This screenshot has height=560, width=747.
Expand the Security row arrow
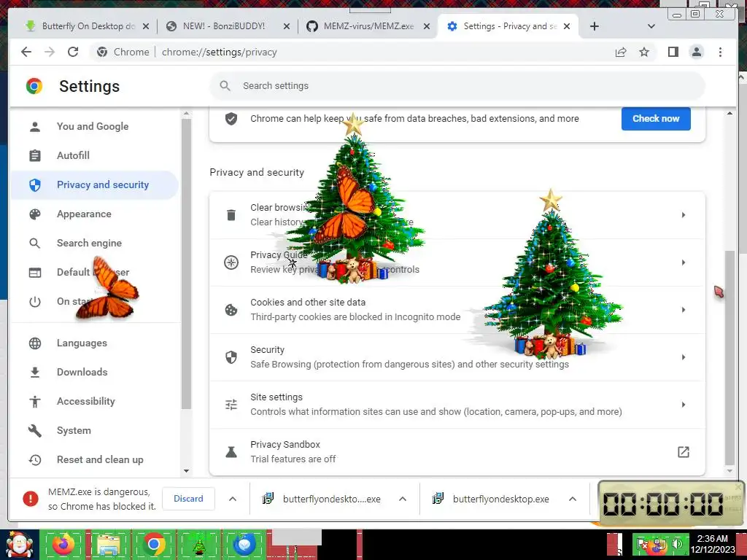pyautogui.click(x=683, y=357)
